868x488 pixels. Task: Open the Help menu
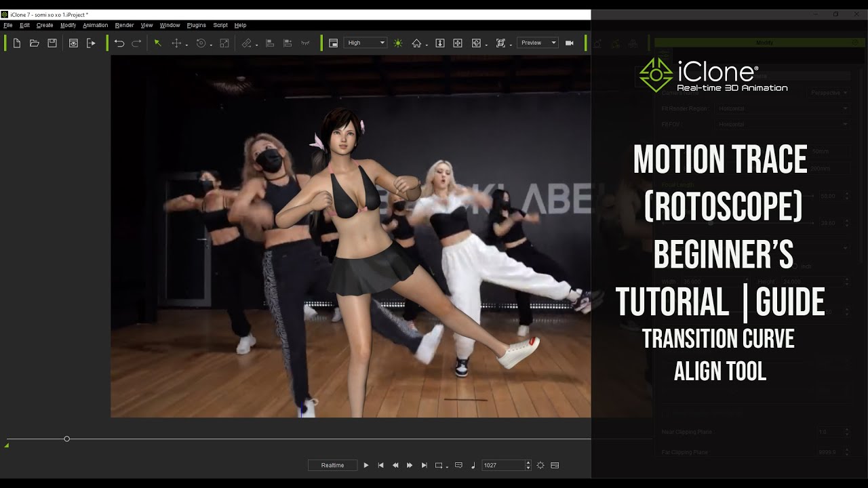[241, 25]
